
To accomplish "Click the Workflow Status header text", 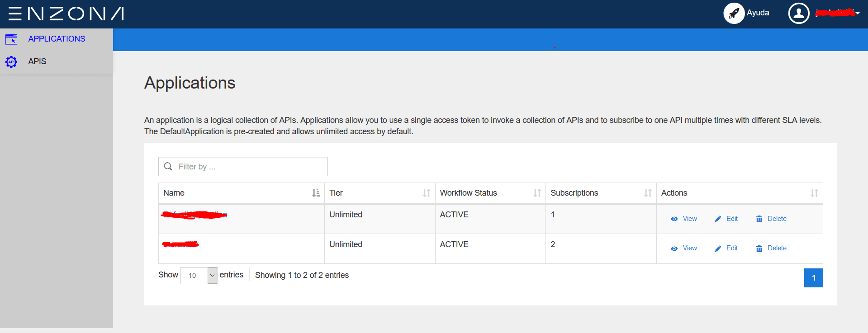I will 469,193.
